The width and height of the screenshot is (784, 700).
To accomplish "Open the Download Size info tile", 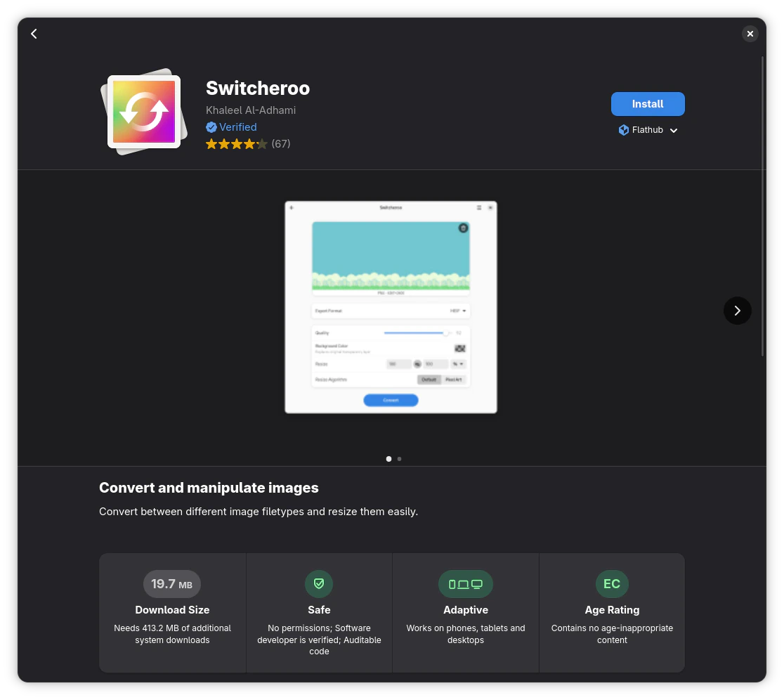I will point(173,612).
